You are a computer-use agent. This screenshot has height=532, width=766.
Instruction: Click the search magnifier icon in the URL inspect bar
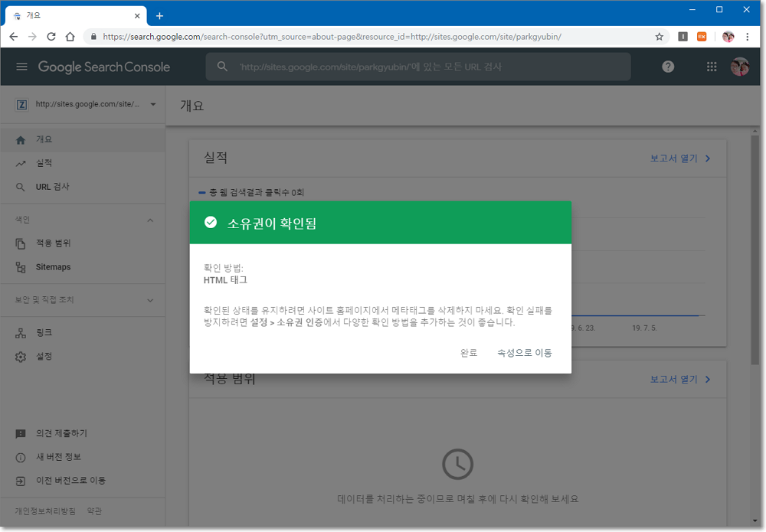coord(222,67)
